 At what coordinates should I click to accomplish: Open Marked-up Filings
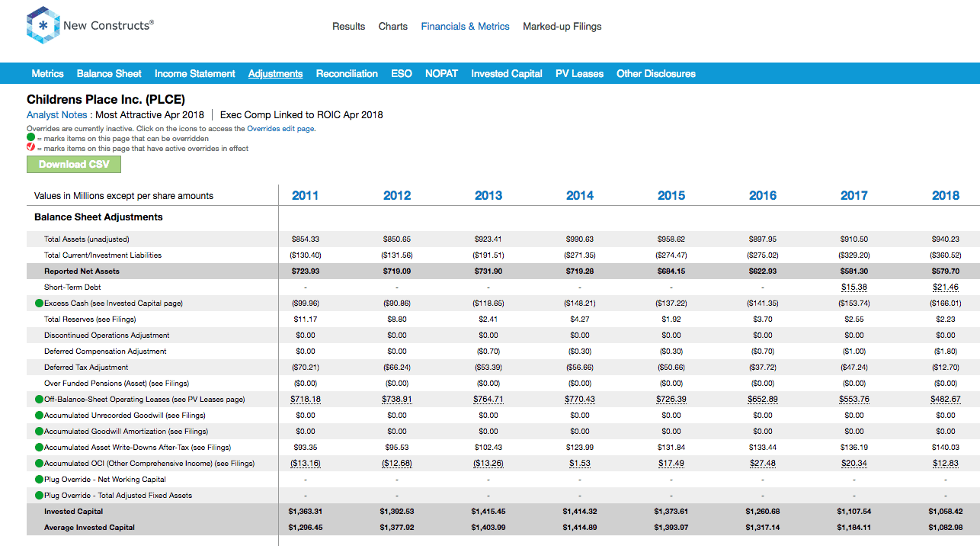(x=562, y=26)
